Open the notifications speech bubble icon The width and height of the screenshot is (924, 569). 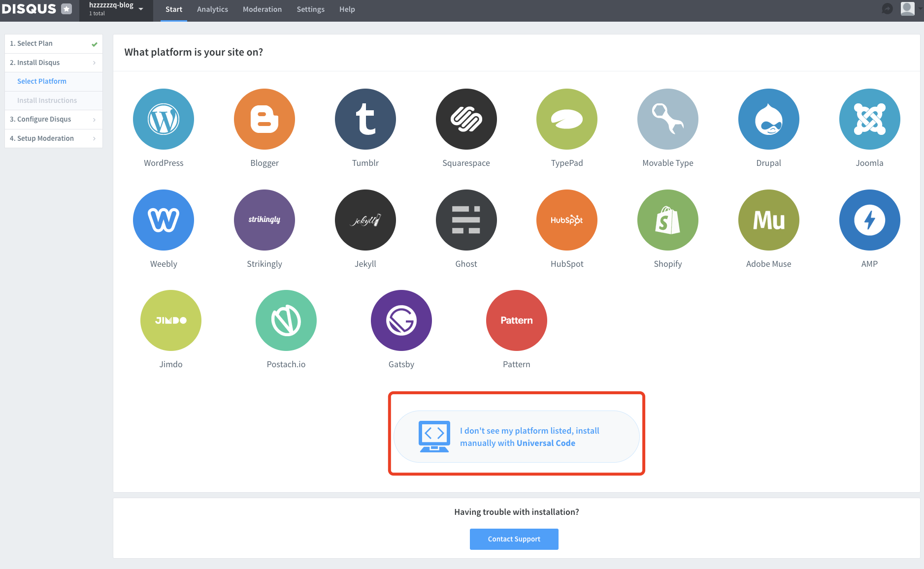(x=887, y=9)
